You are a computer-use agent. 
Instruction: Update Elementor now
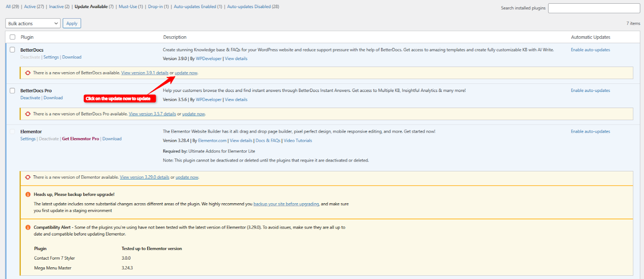[x=187, y=177]
